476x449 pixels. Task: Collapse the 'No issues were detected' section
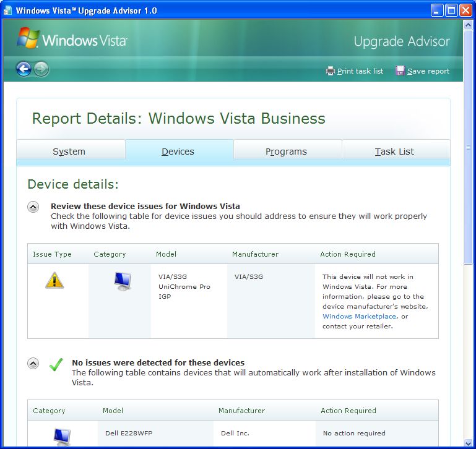(x=33, y=363)
